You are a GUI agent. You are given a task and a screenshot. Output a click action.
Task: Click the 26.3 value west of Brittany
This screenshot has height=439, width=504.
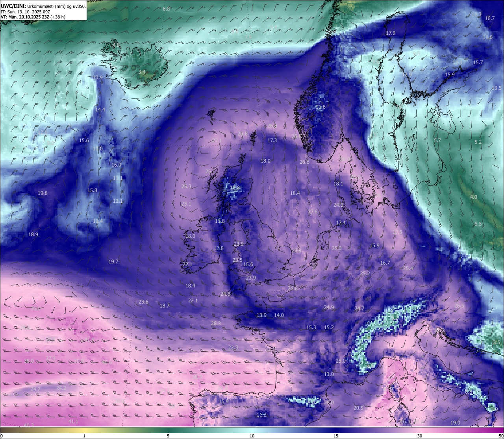pyautogui.click(x=216, y=324)
